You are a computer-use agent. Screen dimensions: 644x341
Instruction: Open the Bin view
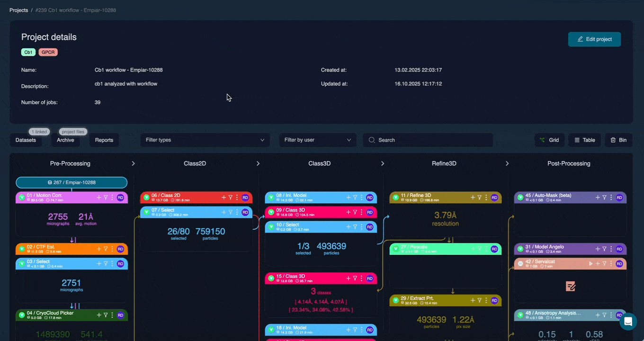point(618,140)
